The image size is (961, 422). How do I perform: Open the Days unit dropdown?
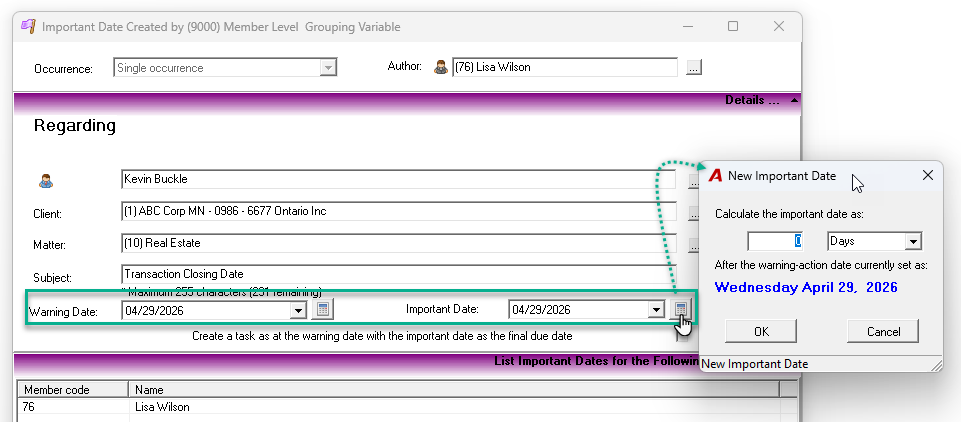(x=913, y=241)
